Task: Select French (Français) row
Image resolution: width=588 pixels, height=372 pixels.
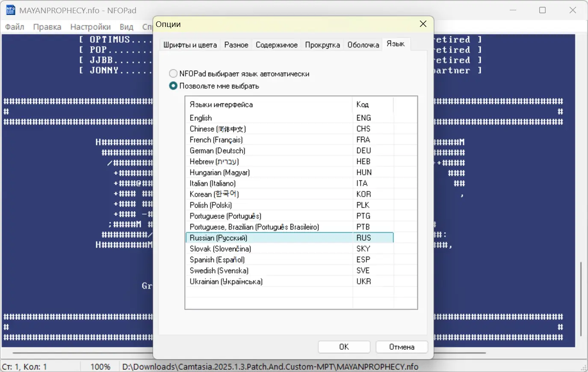Action: point(290,140)
